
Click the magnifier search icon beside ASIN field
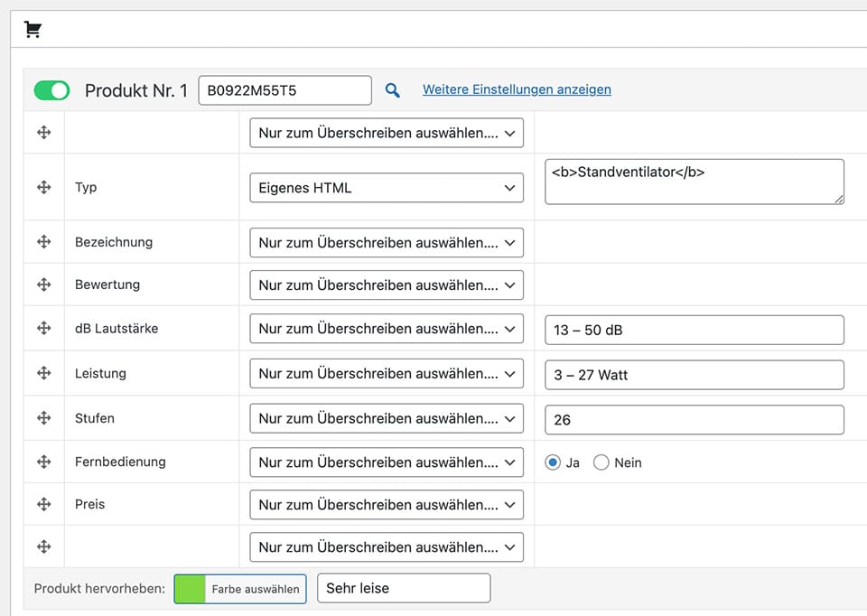click(x=393, y=90)
